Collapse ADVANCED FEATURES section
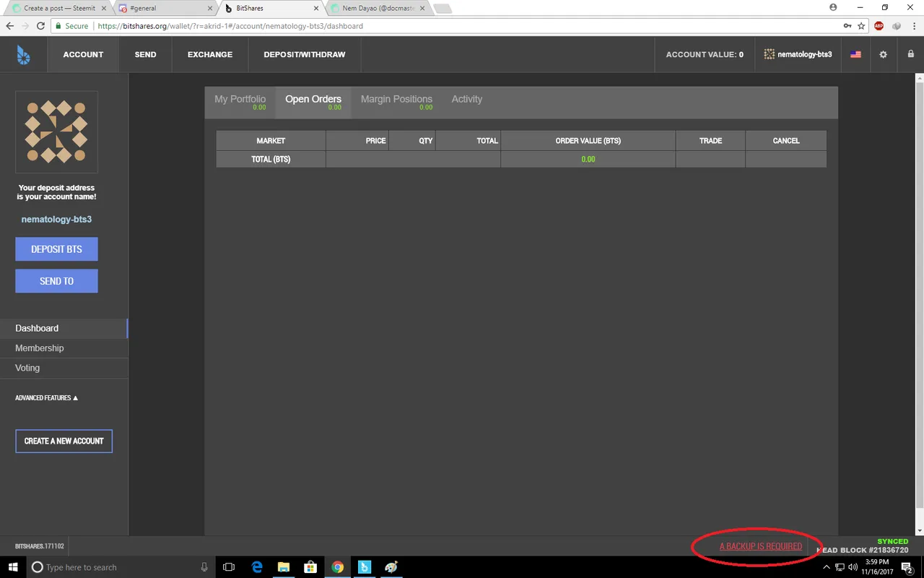924x578 pixels. click(46, 397)
